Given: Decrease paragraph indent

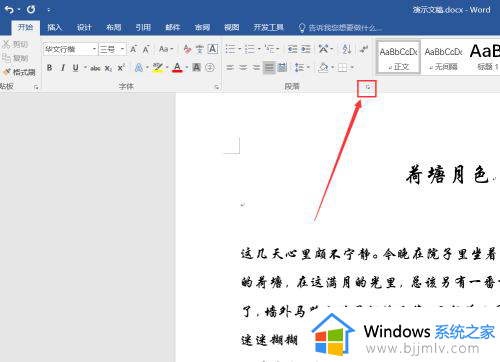Looking at the screenshot, I should (293, 49).
